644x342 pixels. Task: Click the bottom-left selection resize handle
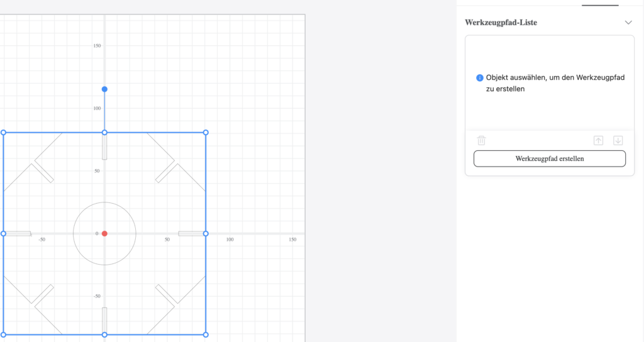click(x=3, y=334)
